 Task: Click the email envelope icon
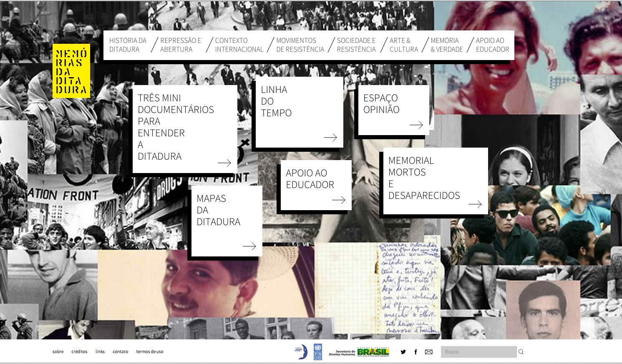(x=428, y=352)
